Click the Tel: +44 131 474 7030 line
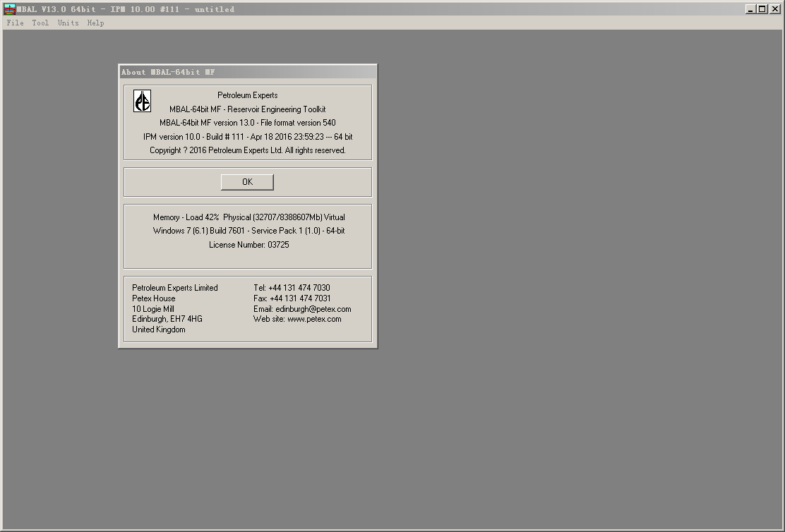This screenshot has height=532, width=785. coord(292,288)
